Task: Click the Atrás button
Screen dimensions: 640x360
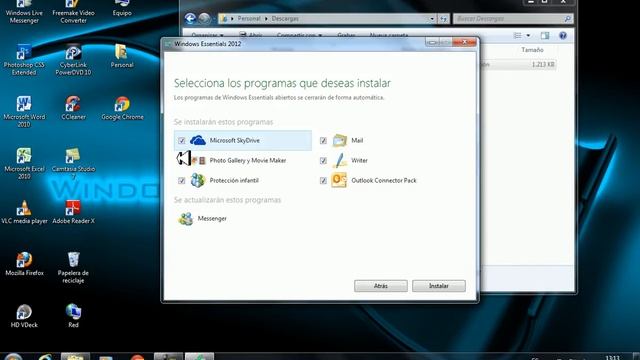Action: pos(381,286)
